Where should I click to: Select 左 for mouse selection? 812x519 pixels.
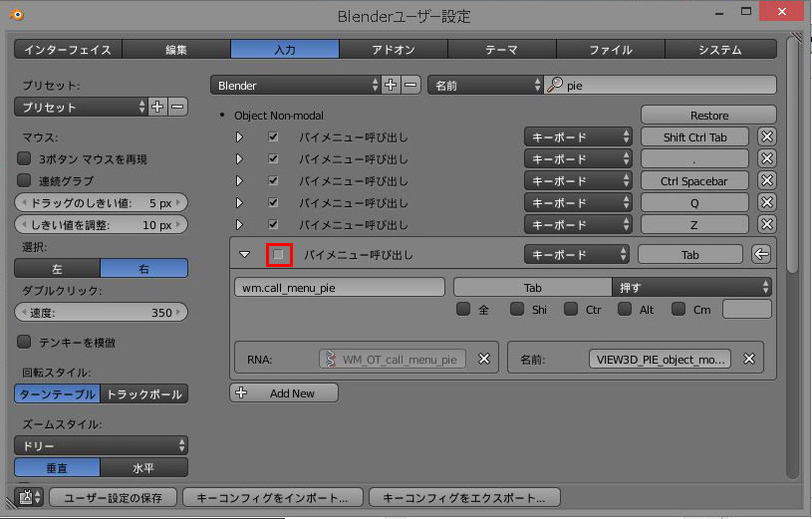57,268
